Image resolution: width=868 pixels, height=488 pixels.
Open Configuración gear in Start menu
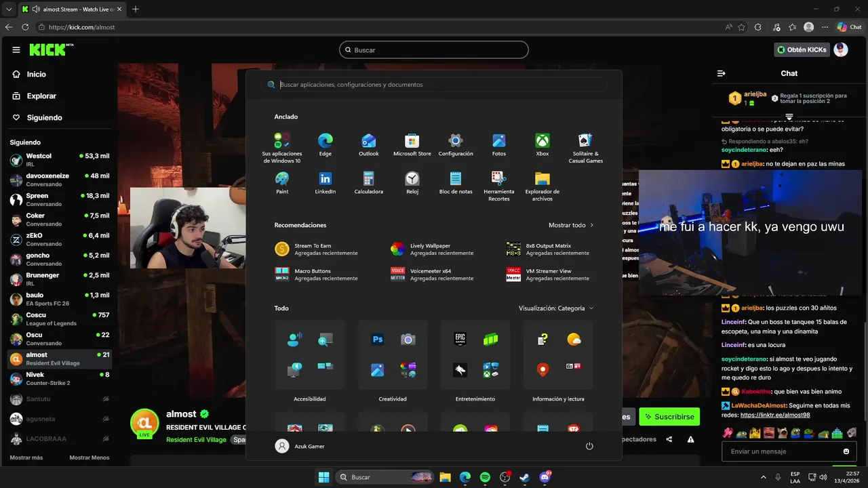(x=456, y=144)
